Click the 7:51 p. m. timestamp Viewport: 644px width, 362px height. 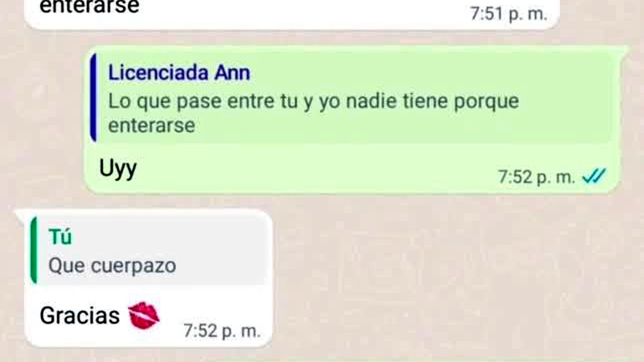[x=508, y=14]
